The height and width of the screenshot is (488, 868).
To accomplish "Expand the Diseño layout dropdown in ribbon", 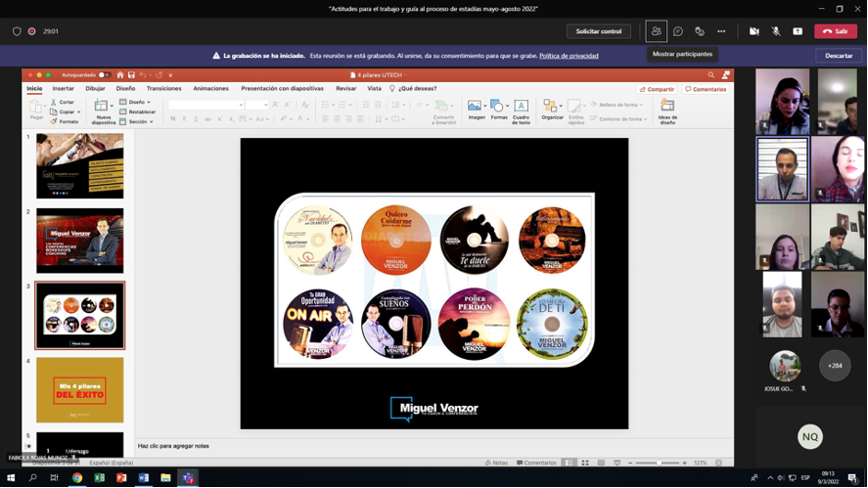I will pos(149,103).
